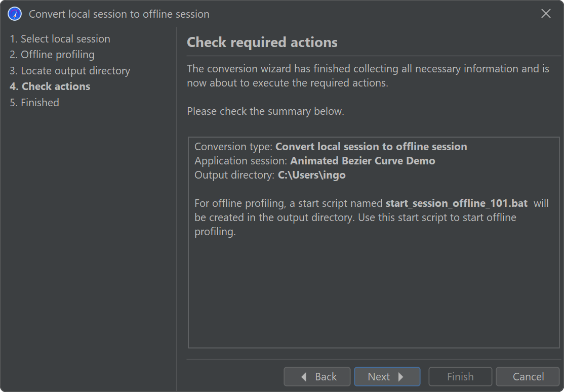
Task: Click inside the empty summary text area
Action: click(x=374, y=293)
